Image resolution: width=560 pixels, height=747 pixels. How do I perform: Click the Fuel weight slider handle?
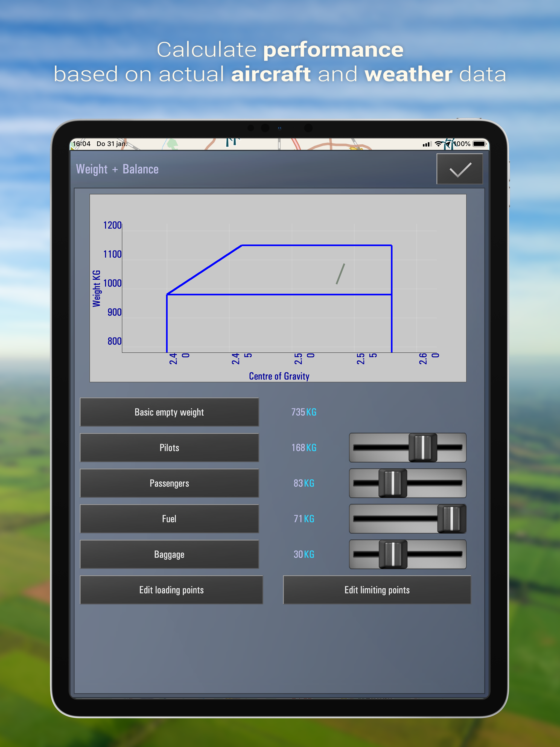pyautogui.click(x=451, y=519)
